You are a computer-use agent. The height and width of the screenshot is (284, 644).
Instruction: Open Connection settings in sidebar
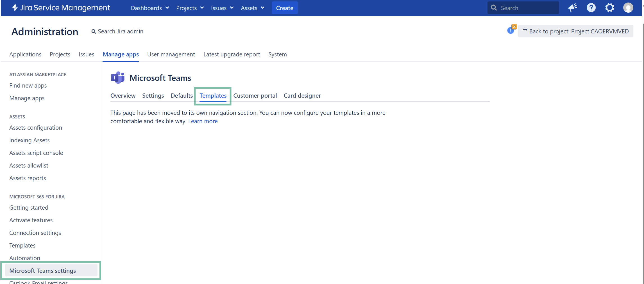(x=35, y=233)
